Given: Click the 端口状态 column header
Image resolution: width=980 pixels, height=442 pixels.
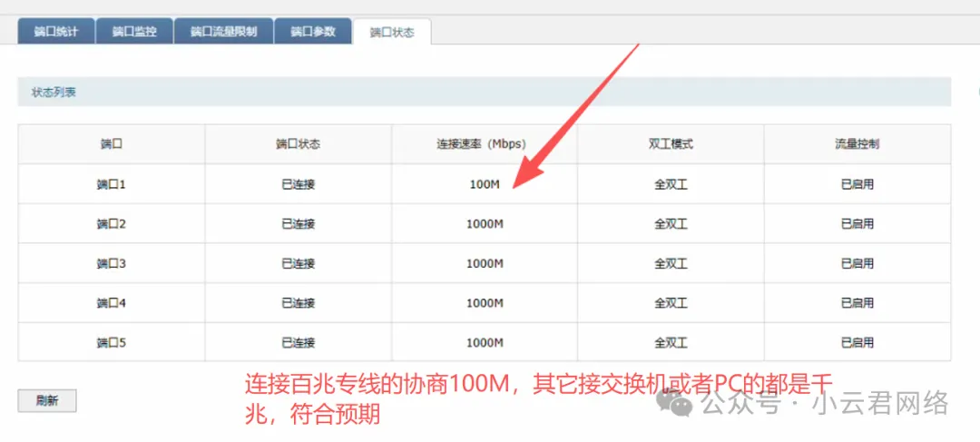Looking at the screenshot, I should click(x=298, y=144).
